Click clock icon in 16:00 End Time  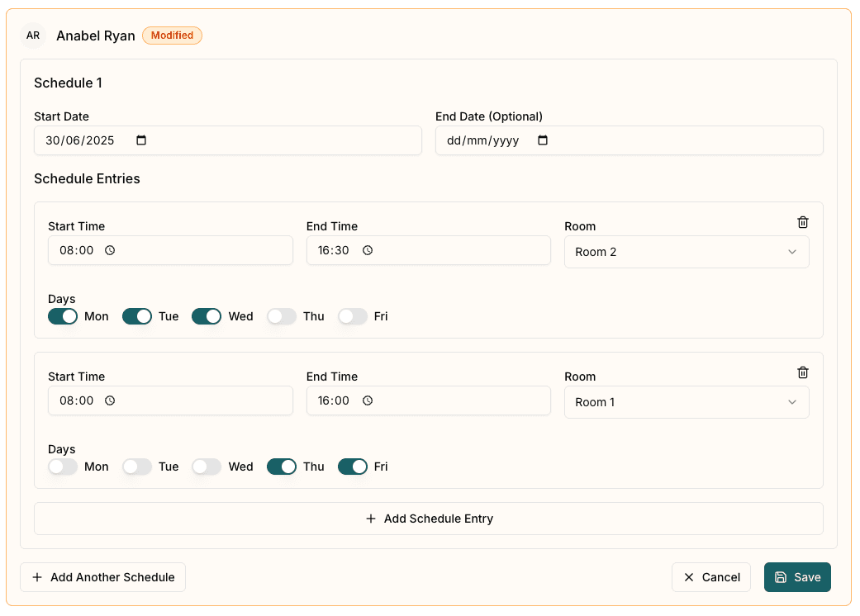point(368,400)
